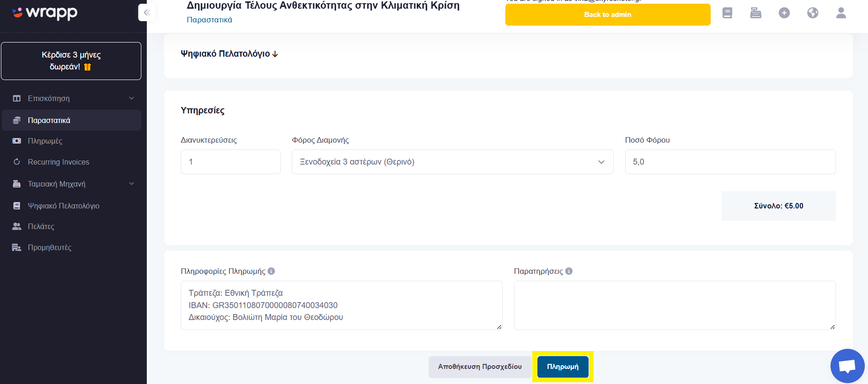868x384 pixels.
Task: Open the user profile icon
Action: point(841,13)
